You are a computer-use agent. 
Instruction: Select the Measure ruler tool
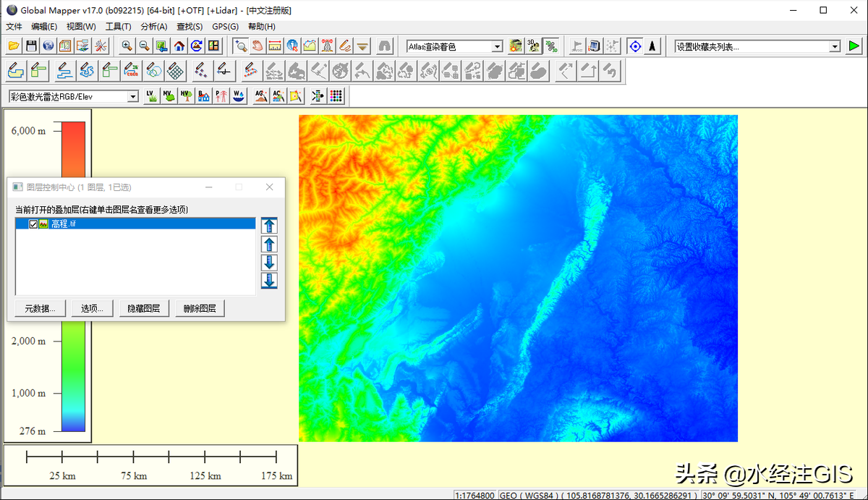[x=275, y=46]
